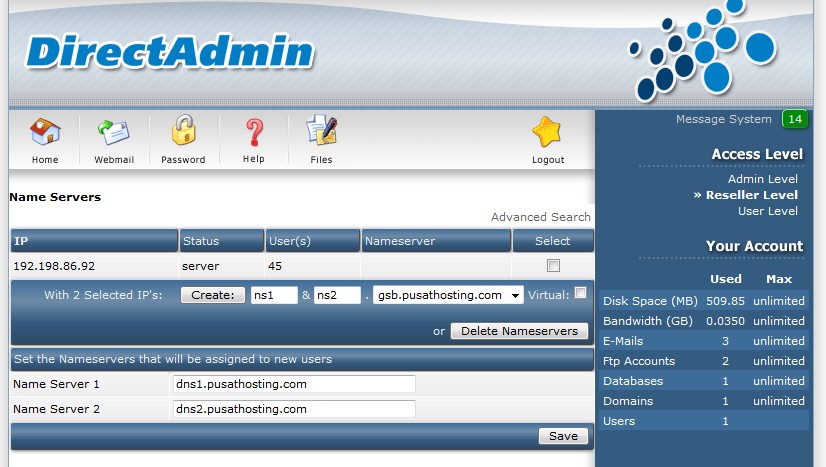This screenshot has width=826, height=467.
Task: Click the Ftp Accounts row label
Action: (x=639, y=361)
